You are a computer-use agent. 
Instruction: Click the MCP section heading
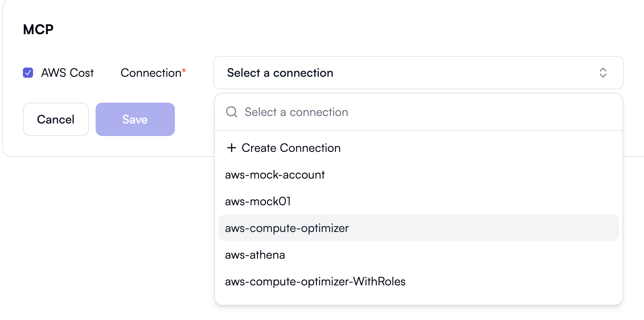coord(38,29)
